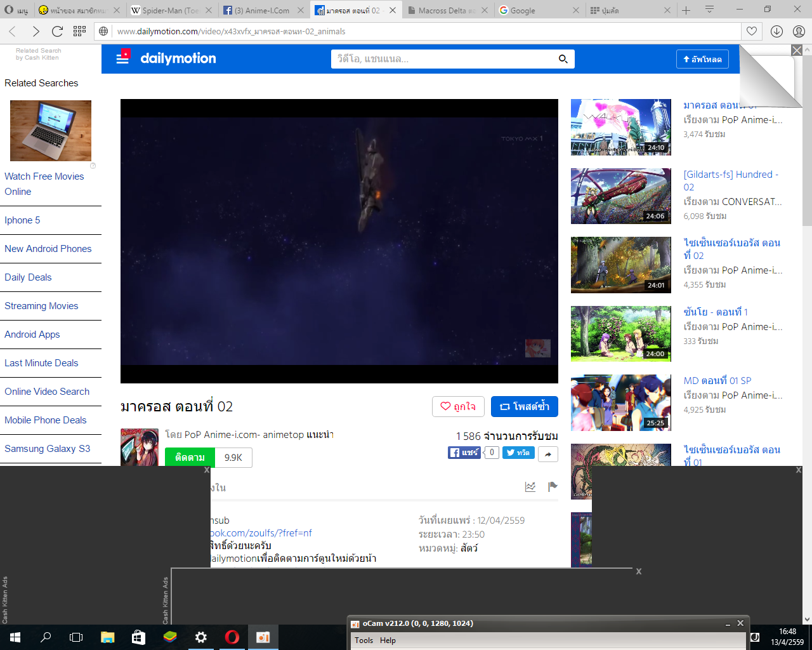Click the oCam icon on the taskbar
The image size is (812, 650).
(x=263, y=637)
